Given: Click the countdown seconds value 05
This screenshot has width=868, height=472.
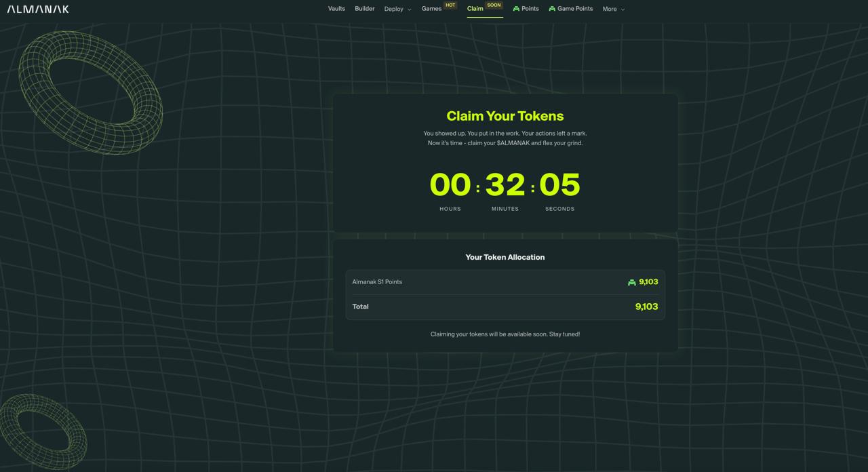Looking at the screenshot, I should (x=559, y=184).
